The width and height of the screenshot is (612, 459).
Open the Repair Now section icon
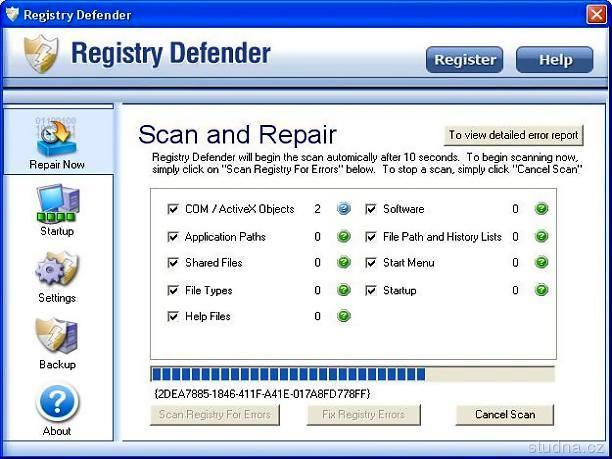coord(57,137)
